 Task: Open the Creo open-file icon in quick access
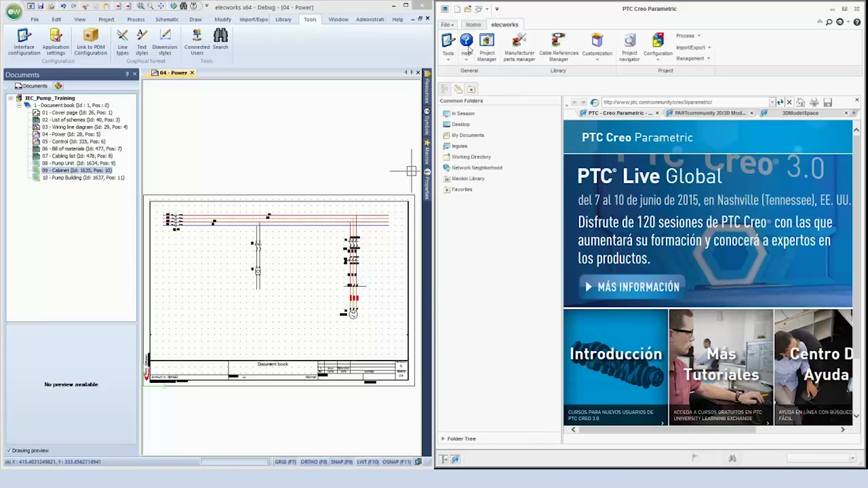(x=467, y=9)
